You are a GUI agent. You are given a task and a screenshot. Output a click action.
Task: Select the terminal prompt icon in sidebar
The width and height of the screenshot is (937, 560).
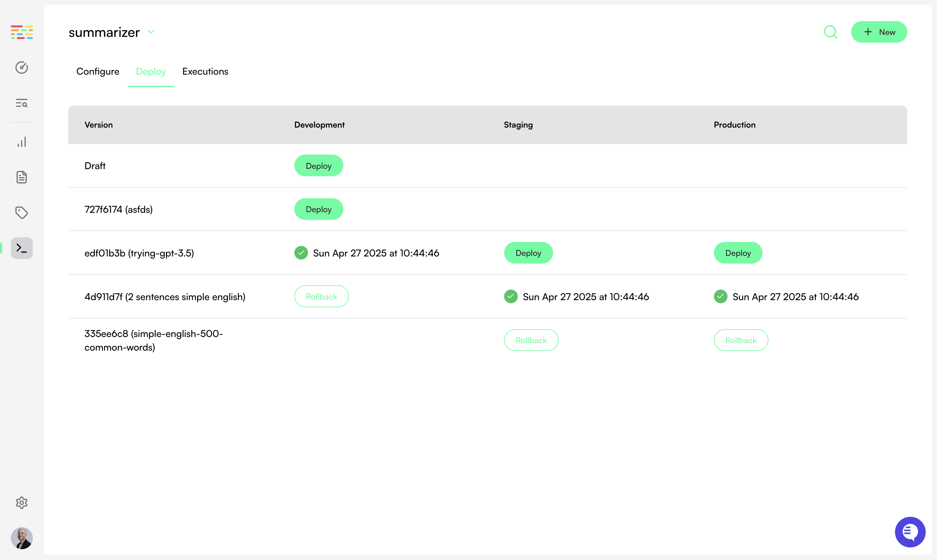pos(21,248)
